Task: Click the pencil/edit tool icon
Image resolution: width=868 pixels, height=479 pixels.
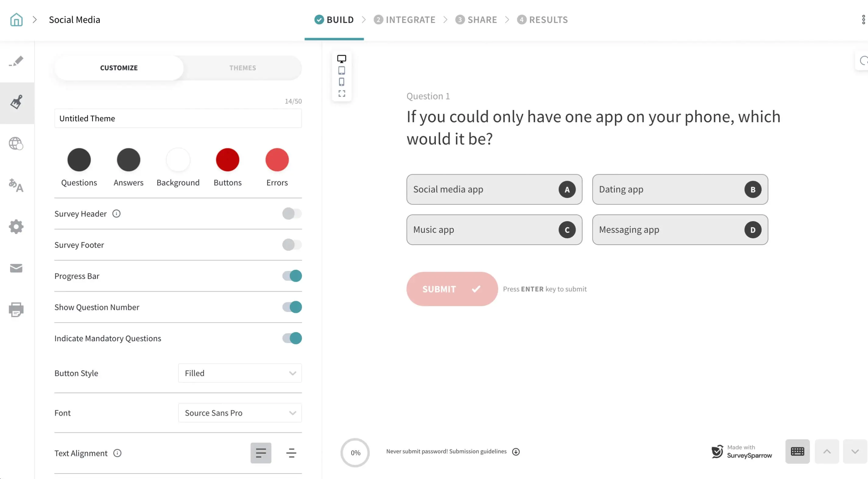Action: pyautogui.click(x=16, y=61)
